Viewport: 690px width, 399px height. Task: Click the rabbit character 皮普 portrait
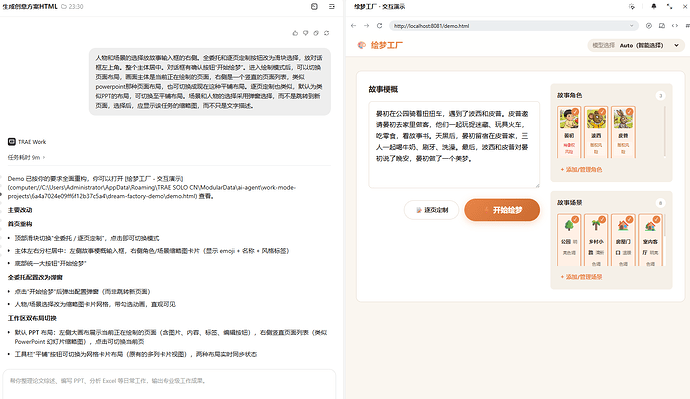[x=623, y=118]
